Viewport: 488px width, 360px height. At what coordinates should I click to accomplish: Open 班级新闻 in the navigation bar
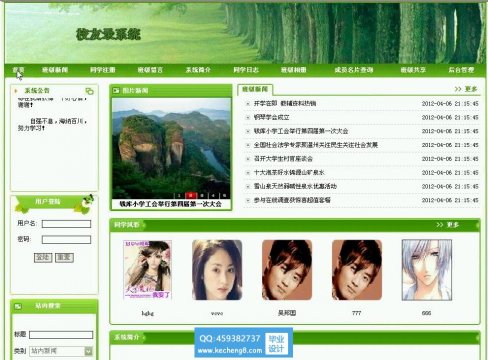point(55,70)
